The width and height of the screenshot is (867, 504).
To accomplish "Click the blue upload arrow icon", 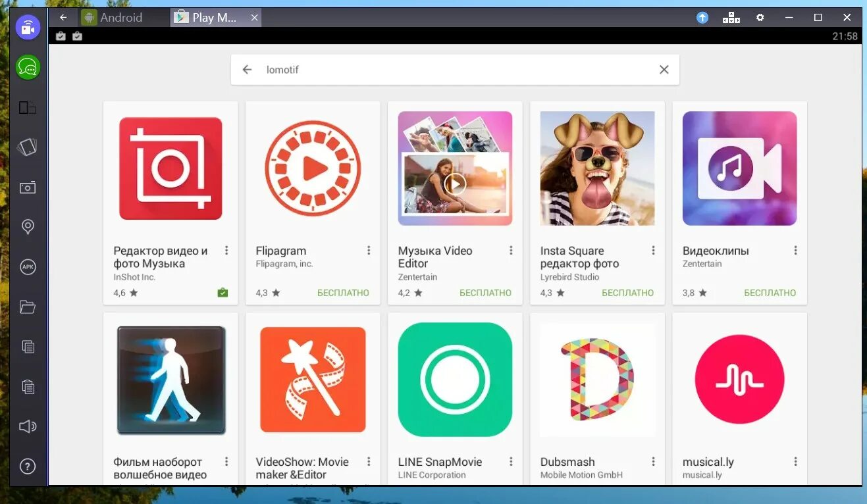I will 702,18.
